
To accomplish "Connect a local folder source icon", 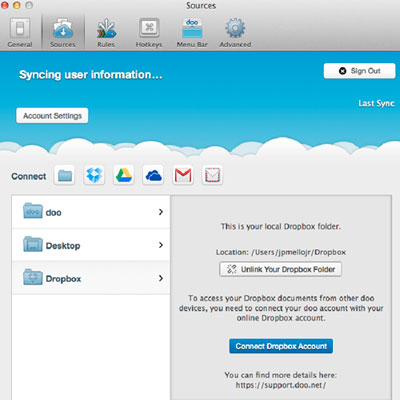I will 65,175.
